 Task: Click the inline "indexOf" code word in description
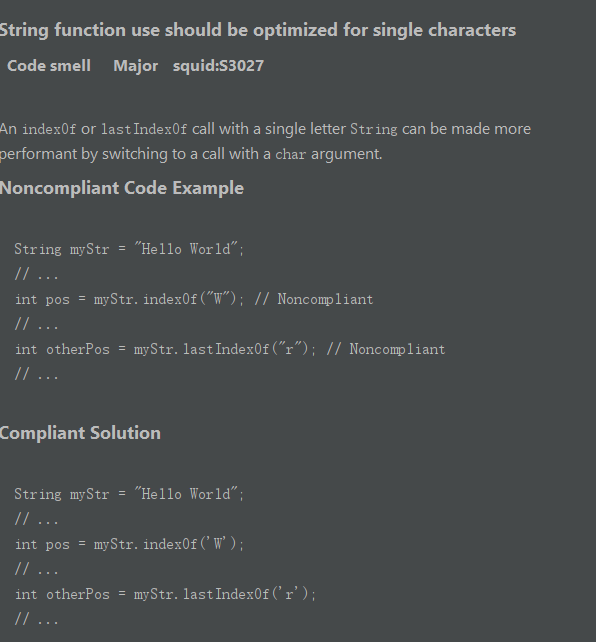click(x=49, y=129)
